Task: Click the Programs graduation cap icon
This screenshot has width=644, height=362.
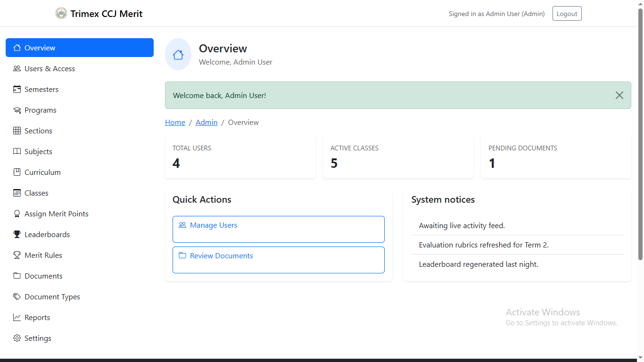Action: 17,110
